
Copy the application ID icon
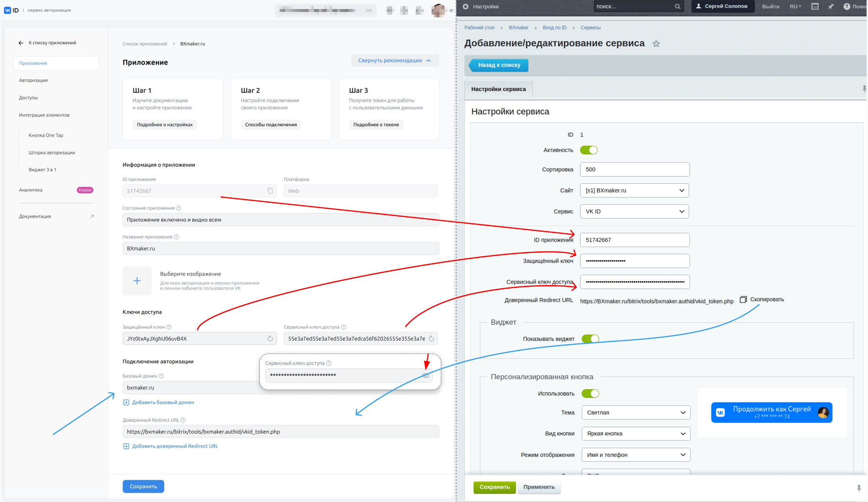(x=270, y=191)
